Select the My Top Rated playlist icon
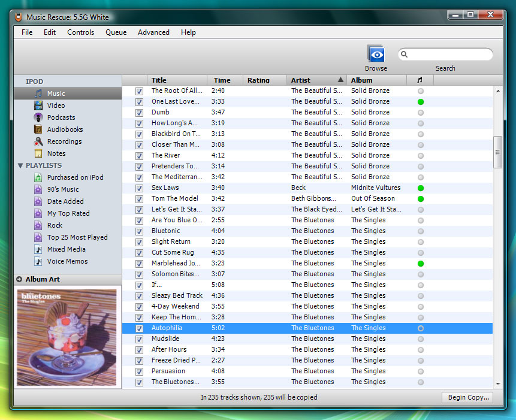516x420 pixels. [x=38, y=213]
